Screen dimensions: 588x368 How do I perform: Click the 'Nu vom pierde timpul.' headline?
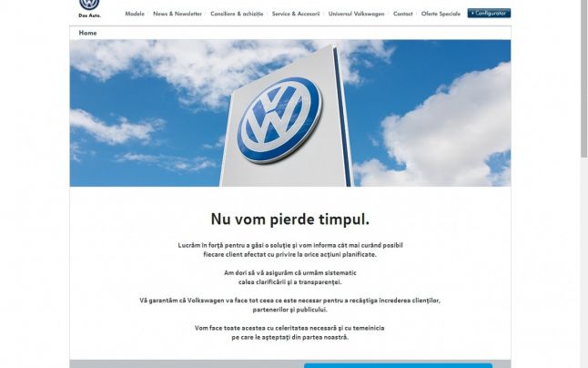[289, 220]
